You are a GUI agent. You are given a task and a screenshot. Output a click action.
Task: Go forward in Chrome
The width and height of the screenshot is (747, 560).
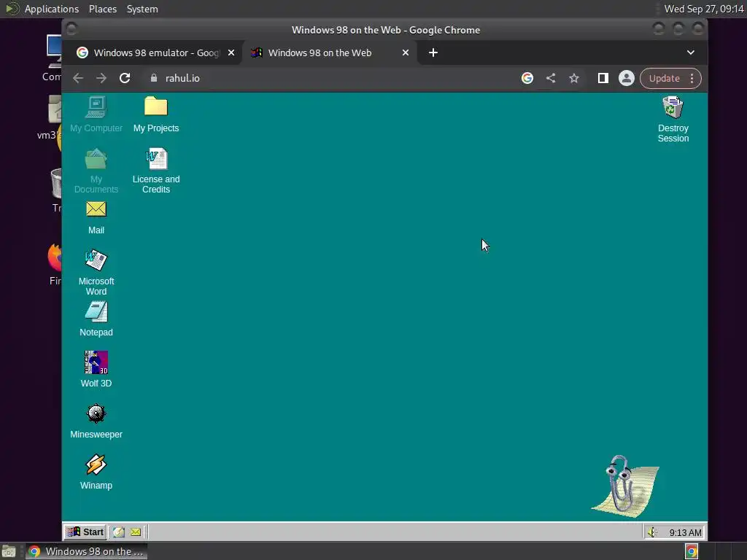click(101, 78)
